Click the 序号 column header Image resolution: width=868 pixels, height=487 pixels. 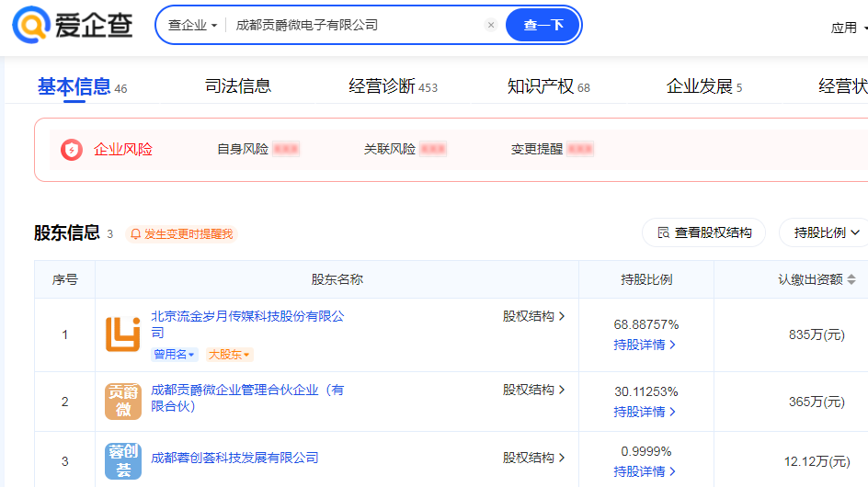(x=64, y=279)
